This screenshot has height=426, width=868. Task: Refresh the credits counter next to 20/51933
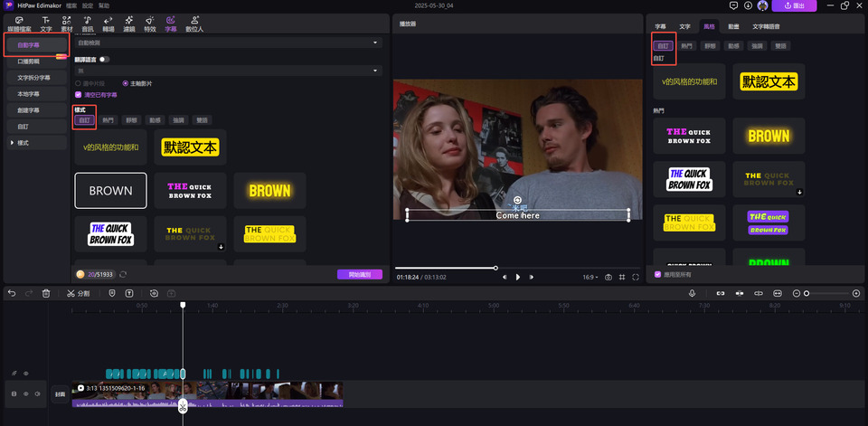[x=123, y=274]
